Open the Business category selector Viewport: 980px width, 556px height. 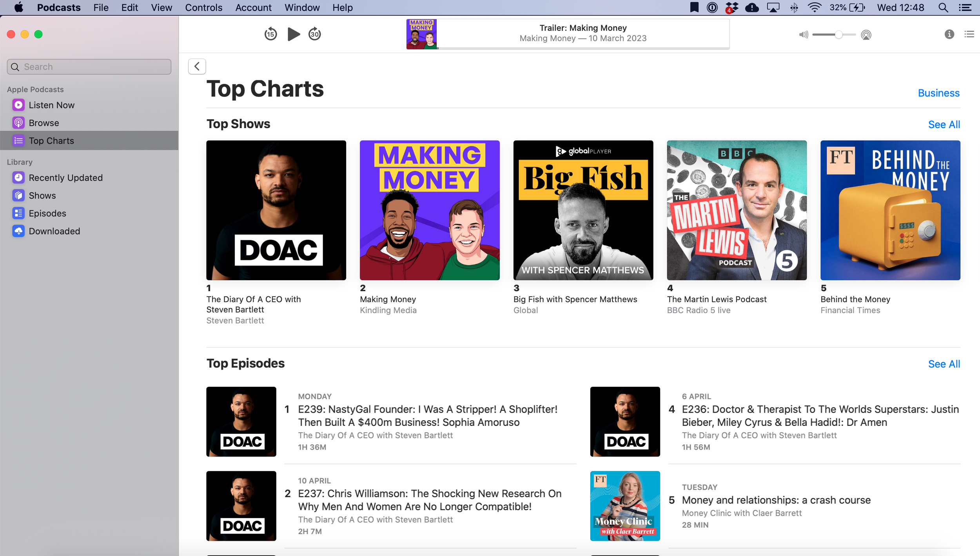938,93
